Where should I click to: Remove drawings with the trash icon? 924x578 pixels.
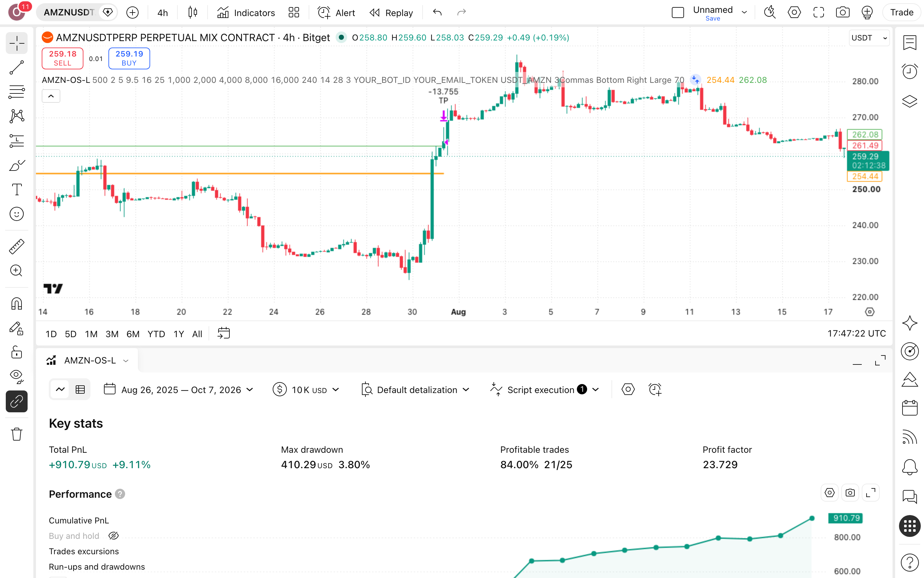16,434
